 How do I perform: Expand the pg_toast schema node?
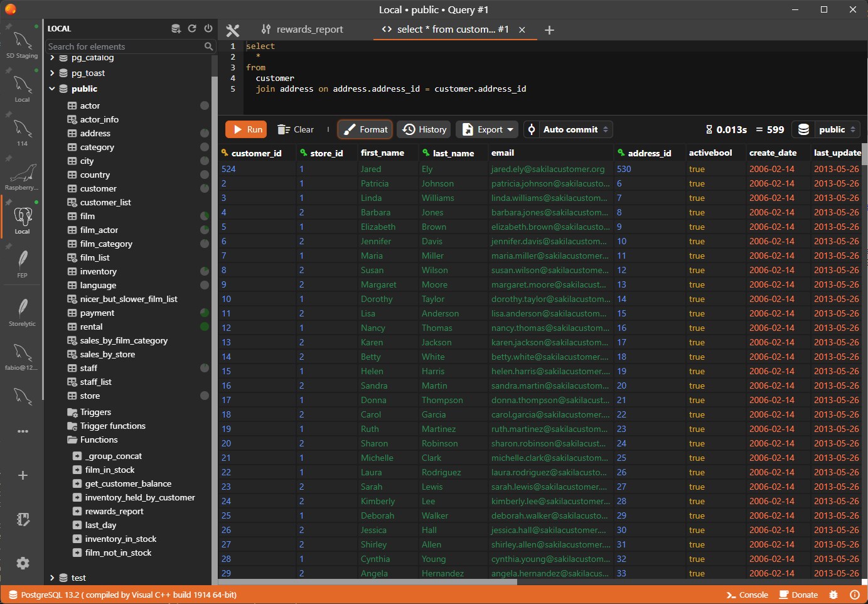click(x=52, y=73)
